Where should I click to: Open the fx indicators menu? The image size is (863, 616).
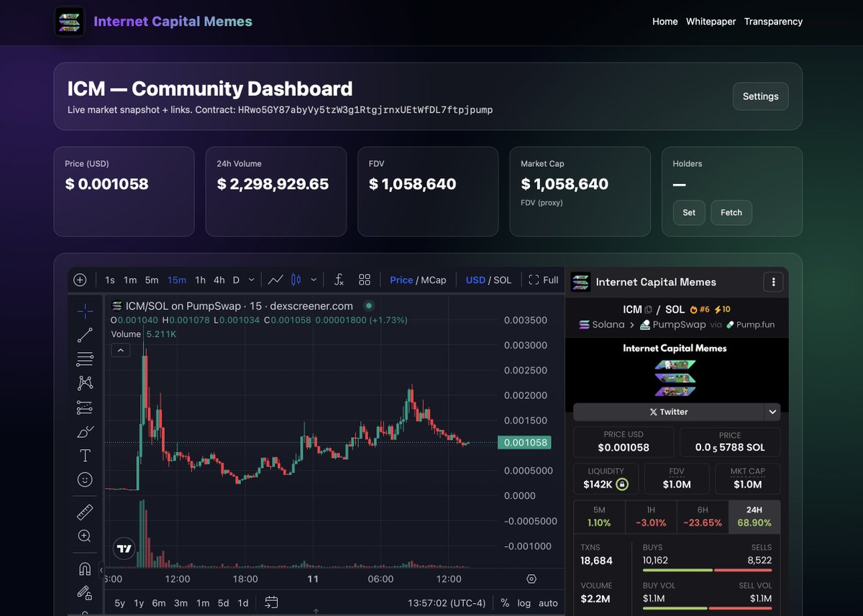[x=339, y=280]
